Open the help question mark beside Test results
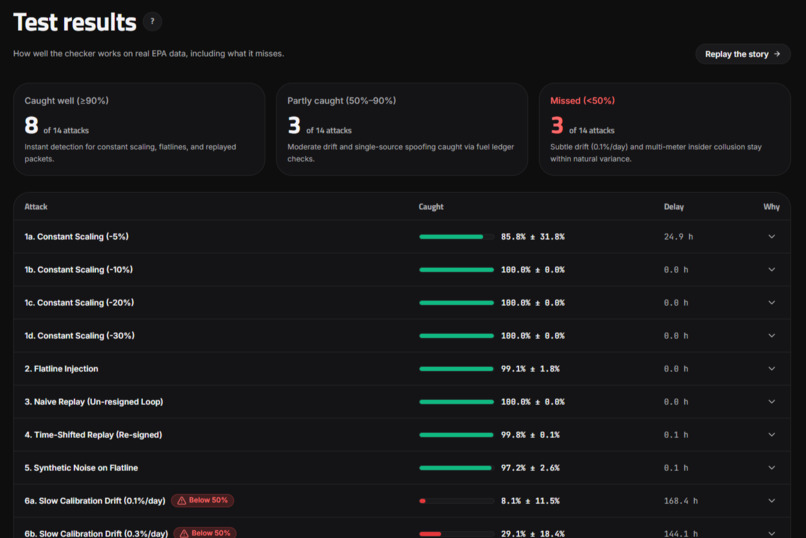The height and width of the screenshot is (538, 806). point(152,22)
